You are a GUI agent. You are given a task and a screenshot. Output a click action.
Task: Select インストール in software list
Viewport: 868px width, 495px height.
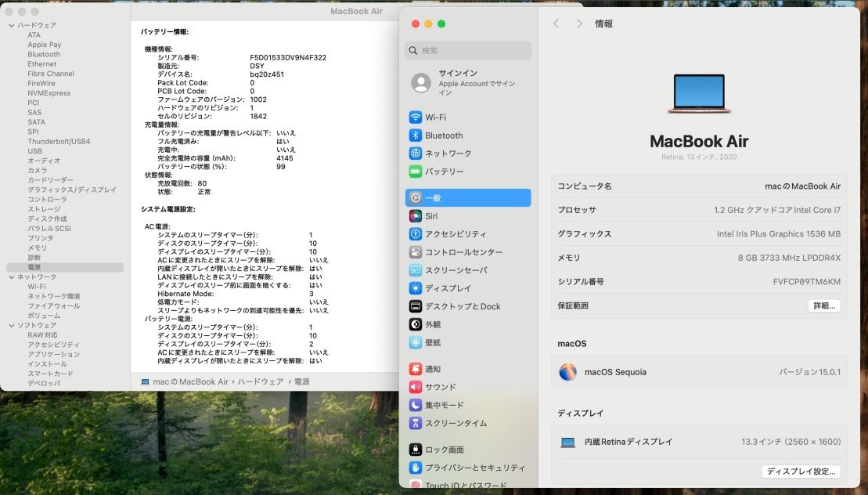(x=47, y=364)
